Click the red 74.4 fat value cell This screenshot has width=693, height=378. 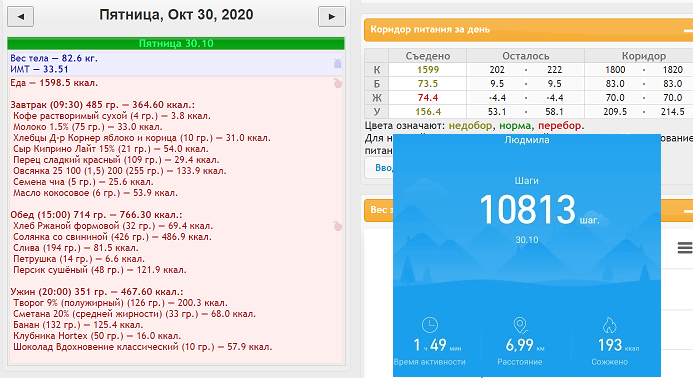(x=427, y=98)
